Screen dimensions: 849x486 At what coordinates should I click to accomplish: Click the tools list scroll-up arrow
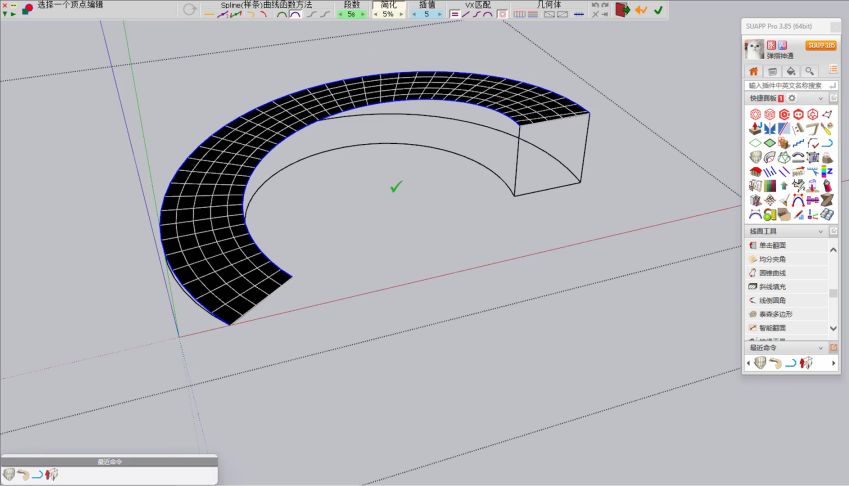pos(833,250)
